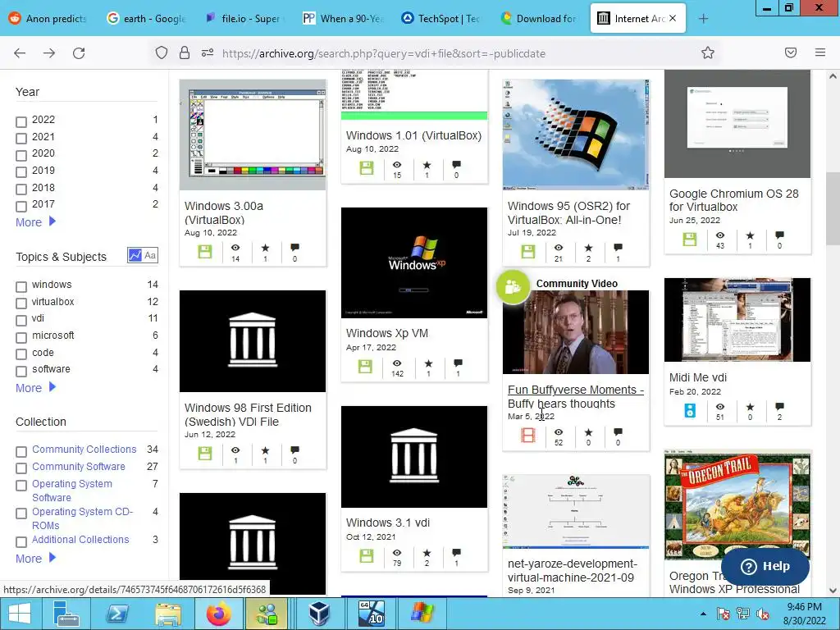Check the 2017 year filter
This screenshot has width=840, height=630.
(x=21, y=206)
